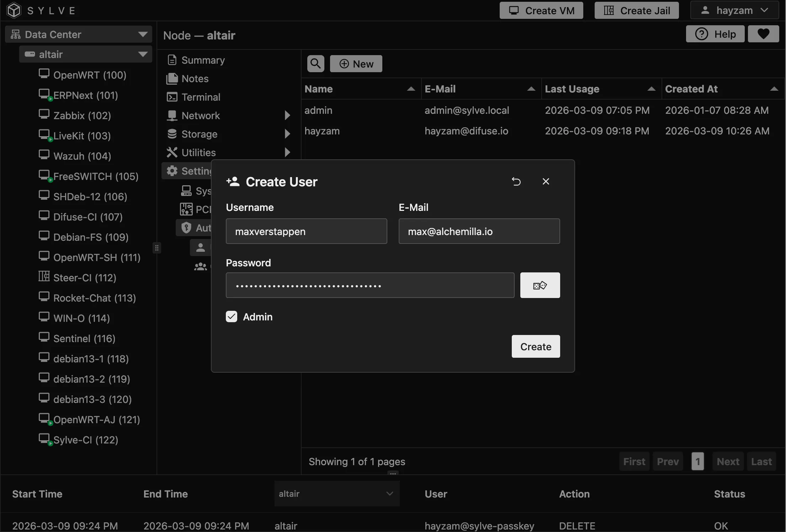Open the Summary menu item
This screenshot has width=786, height=532.
tap(229, 60)
